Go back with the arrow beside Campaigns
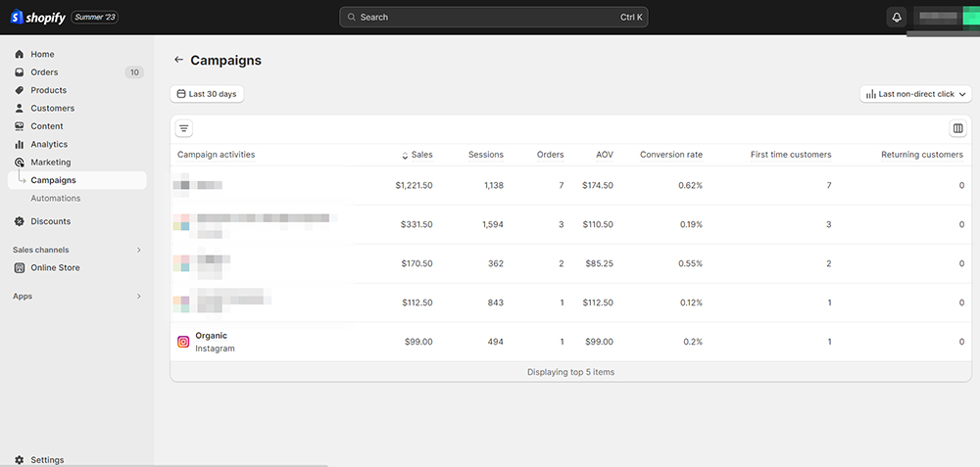This screenshot has width=980, height=467. pyautogui.click(x=178, y=60)
